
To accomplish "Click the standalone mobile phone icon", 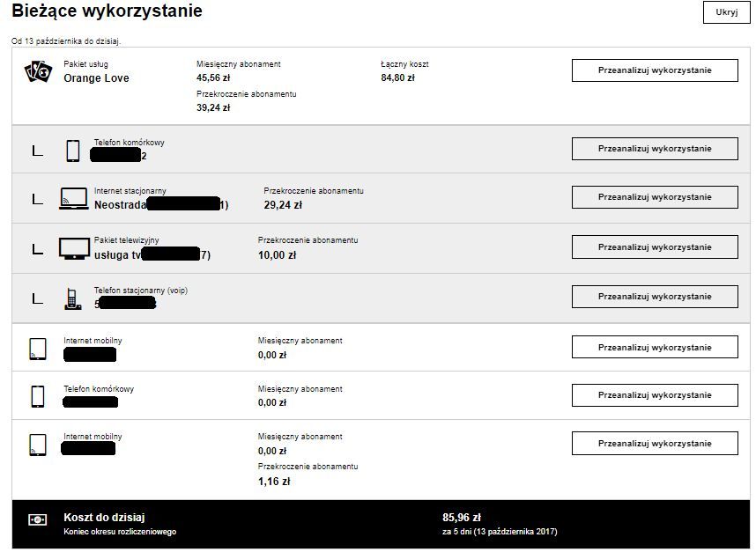I will [x=38, y=396].
